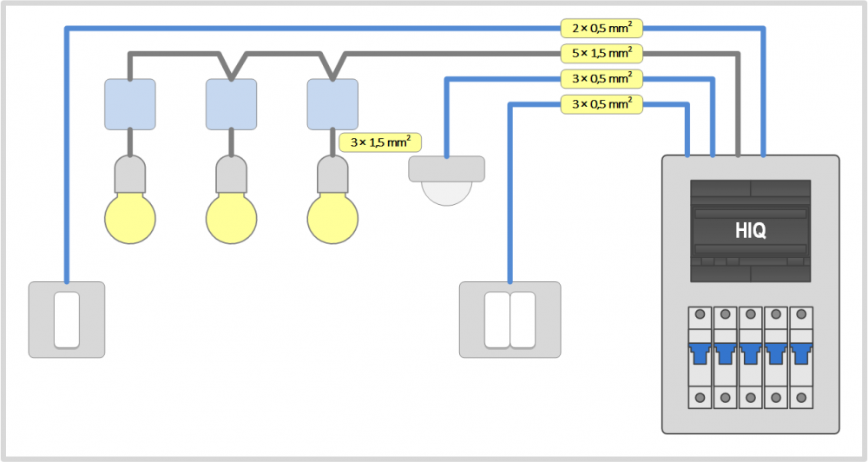Flip the second circuit breaker
The width and height of the screenshot is (868, 462).
725,357
